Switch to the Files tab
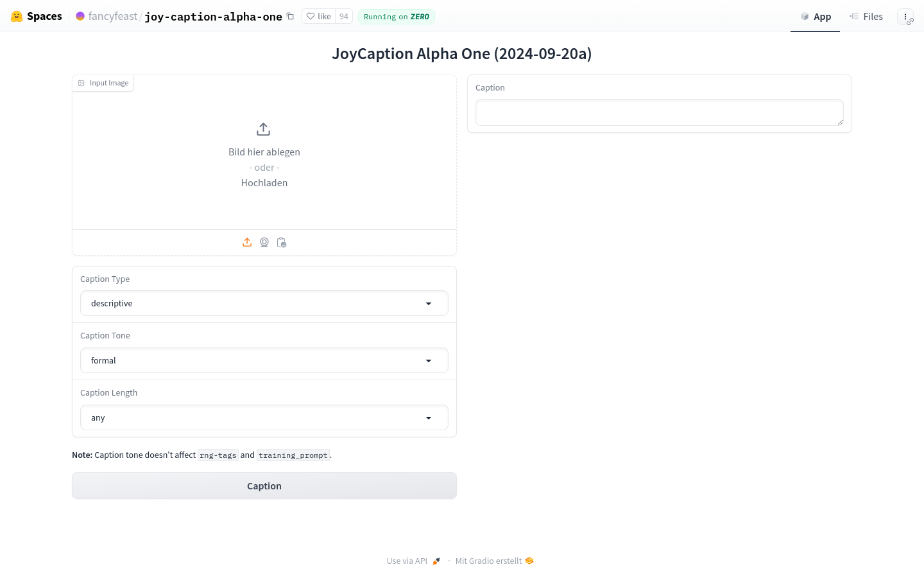The height and width of the screenshot is (578, 924). point(866,16)
